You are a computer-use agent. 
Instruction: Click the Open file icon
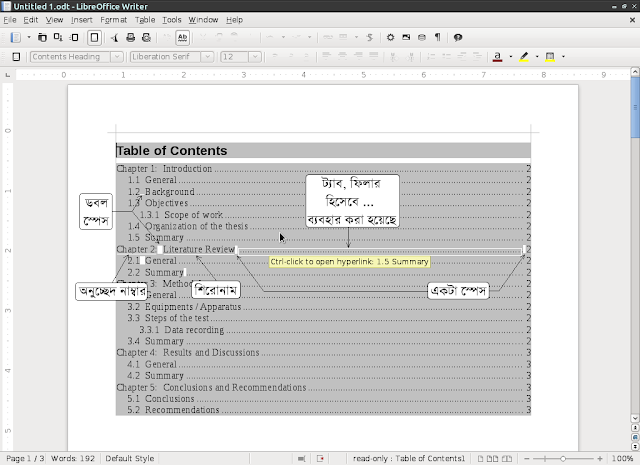42,38
